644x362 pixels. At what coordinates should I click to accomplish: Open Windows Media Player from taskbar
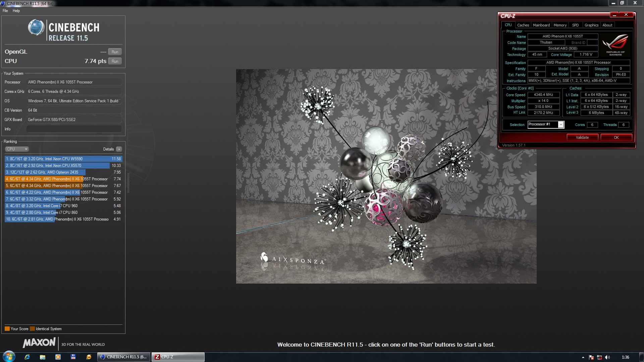click(58, 357)
